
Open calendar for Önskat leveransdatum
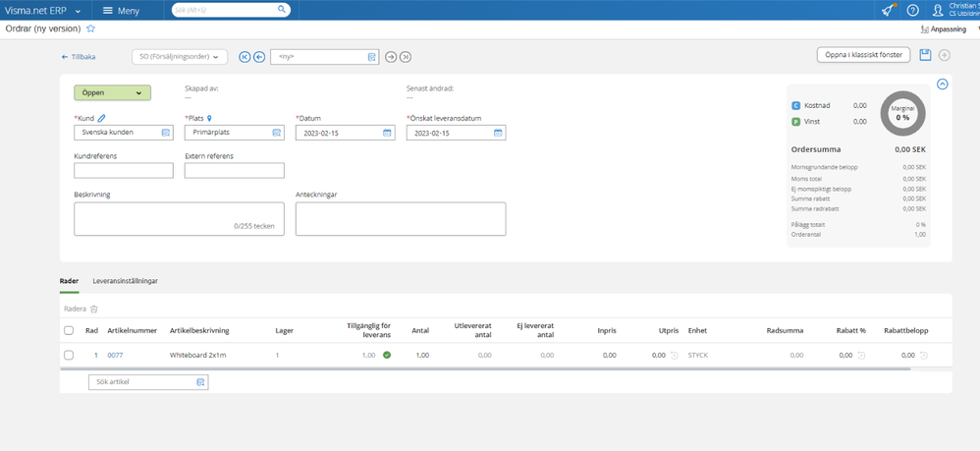pos(498,133)
